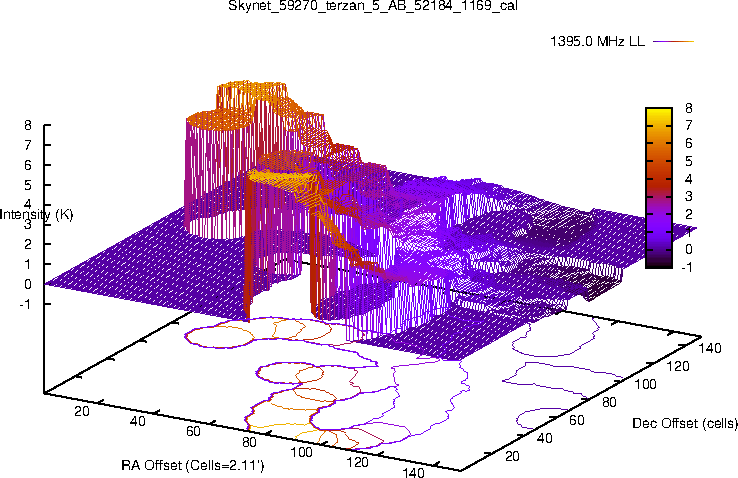Image resolution: width=738 pixels, height=478 pixels.
Task: Click tick 20 on the Dec Offset axis
Action: (512, 456)
